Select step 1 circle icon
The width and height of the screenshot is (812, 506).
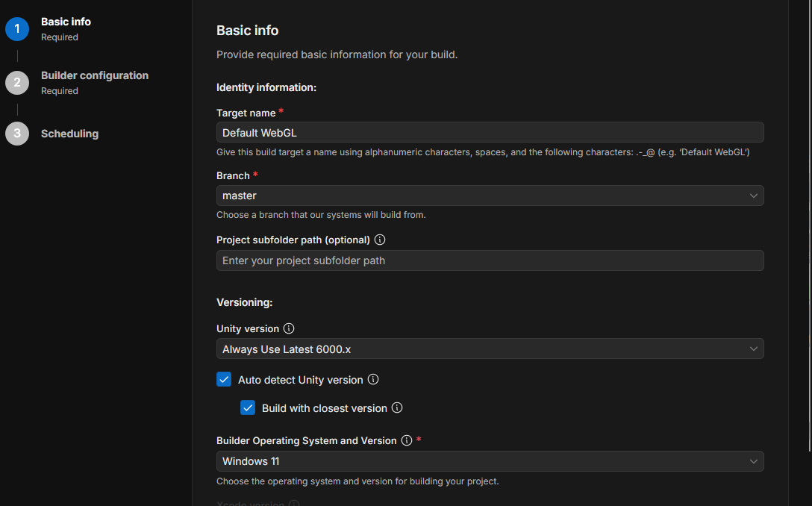[17, 29]
